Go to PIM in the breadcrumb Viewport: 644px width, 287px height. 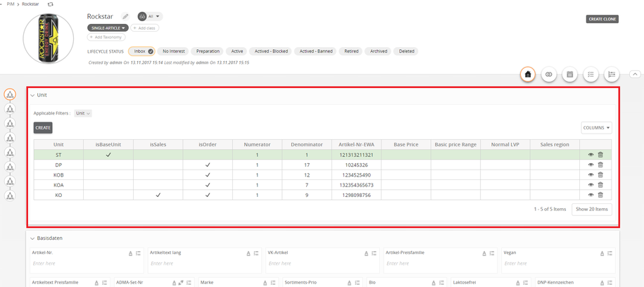[x=11, y=4]
